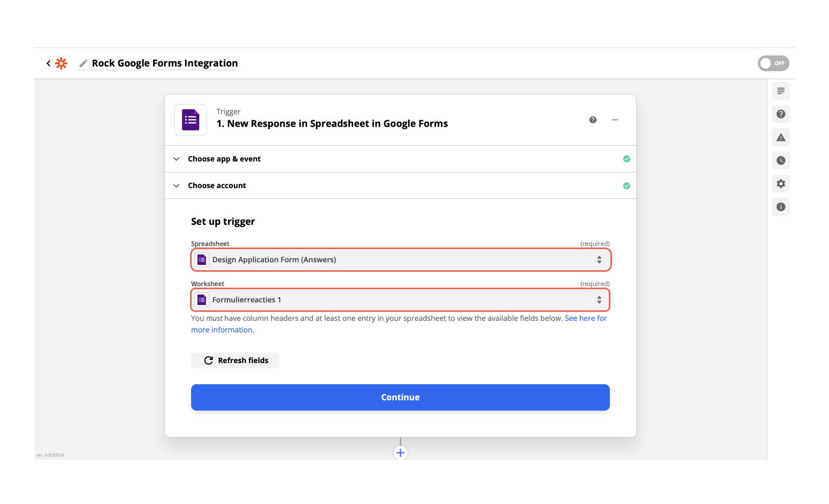Open the Spreadsheet dropdown
Screen dimensions: 829x504
tap(400, 260)
